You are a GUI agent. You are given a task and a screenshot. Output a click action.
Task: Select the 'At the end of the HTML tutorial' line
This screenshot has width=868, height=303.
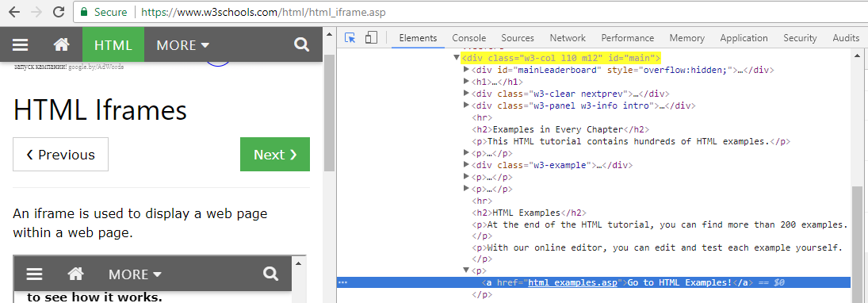pyautogui.click(x=660, y=225)
